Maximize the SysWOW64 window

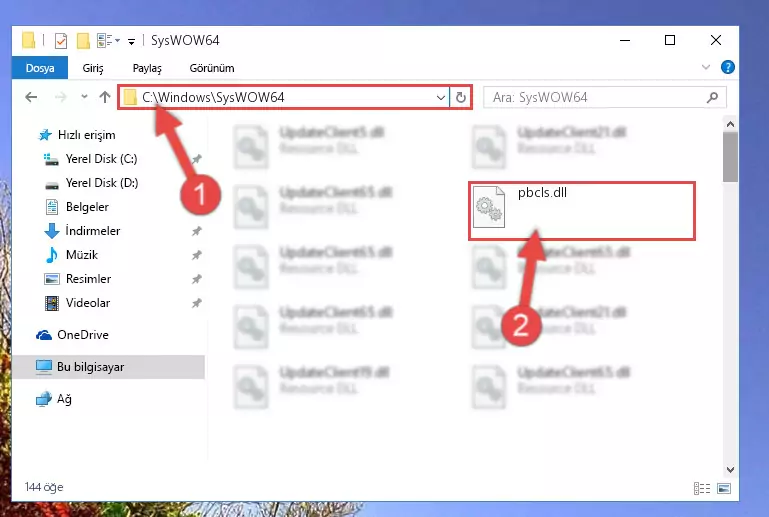(x=669, y=41)
